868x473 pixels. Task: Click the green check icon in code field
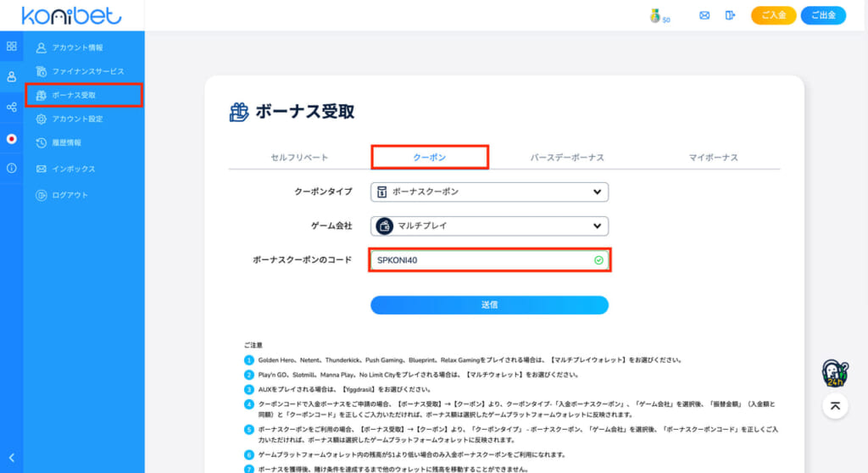point(598,260)
